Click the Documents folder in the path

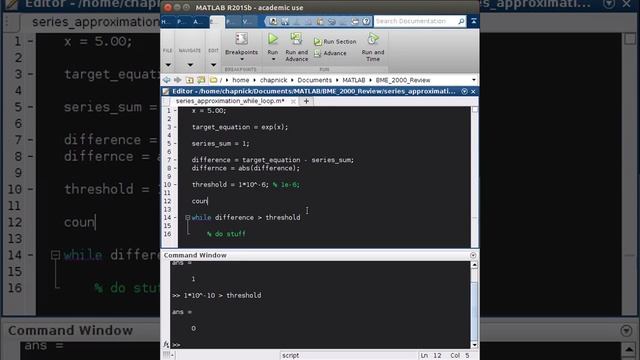(314, 80)
